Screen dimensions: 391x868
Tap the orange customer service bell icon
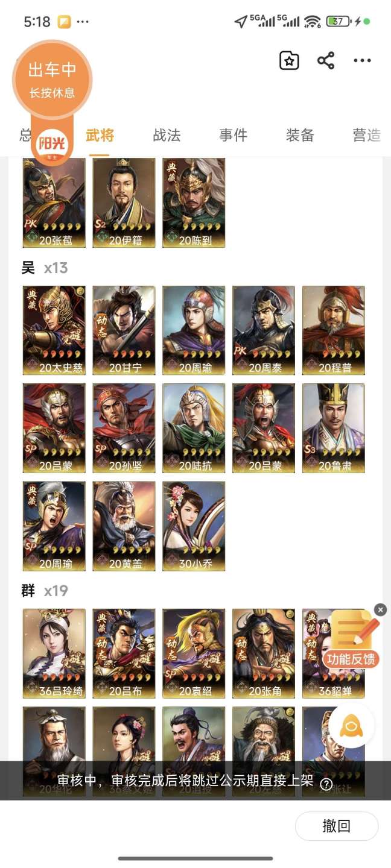(x=351, y=726)
